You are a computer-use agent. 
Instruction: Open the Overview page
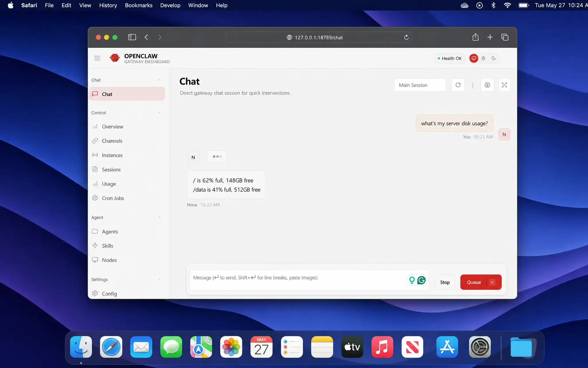point(127,126)
